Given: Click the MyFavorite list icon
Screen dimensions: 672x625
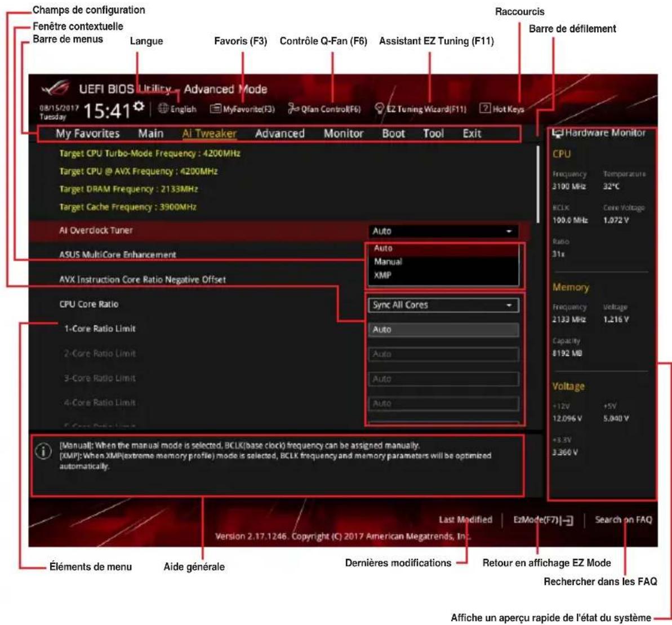Looking at the screenshot, I should tap(215, 108).
